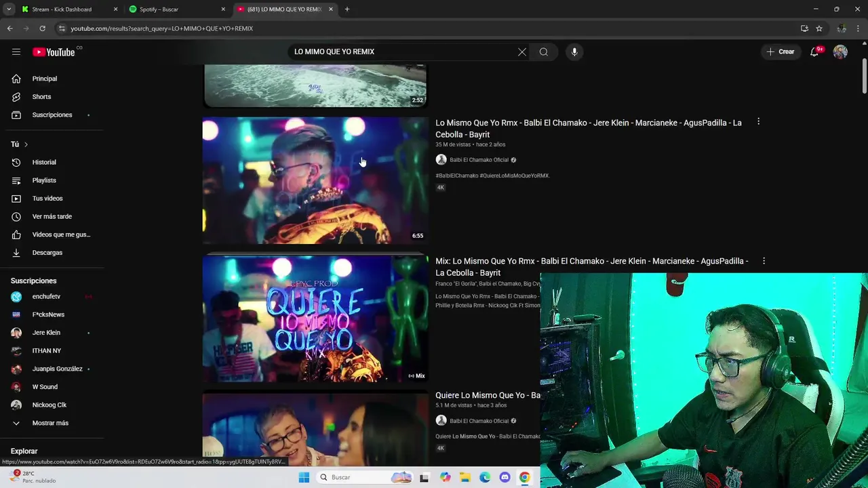This screenshot has width=868, height=488.
Task: Click the address bar URL
Action: 161,28
